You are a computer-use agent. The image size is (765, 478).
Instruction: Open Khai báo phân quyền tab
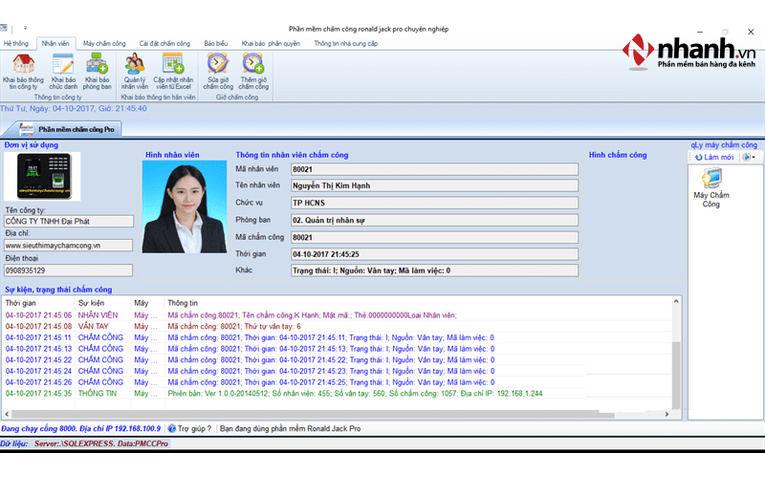271,43
